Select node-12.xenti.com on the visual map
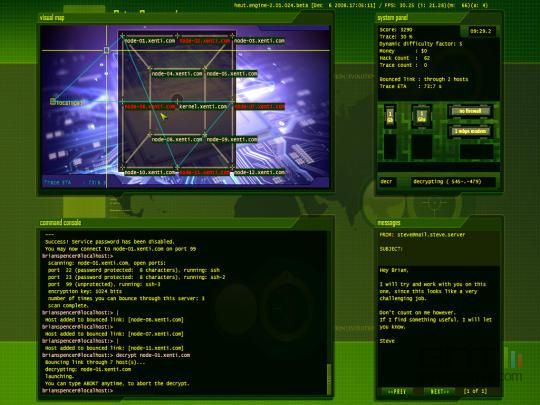The height and width of the screenshot is (405, 540). (x=259, y=172)
